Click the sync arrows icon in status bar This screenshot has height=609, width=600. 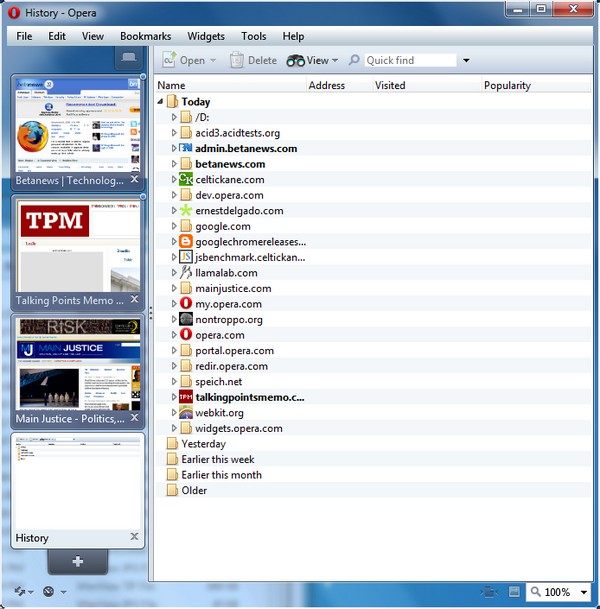click(20, 592)
